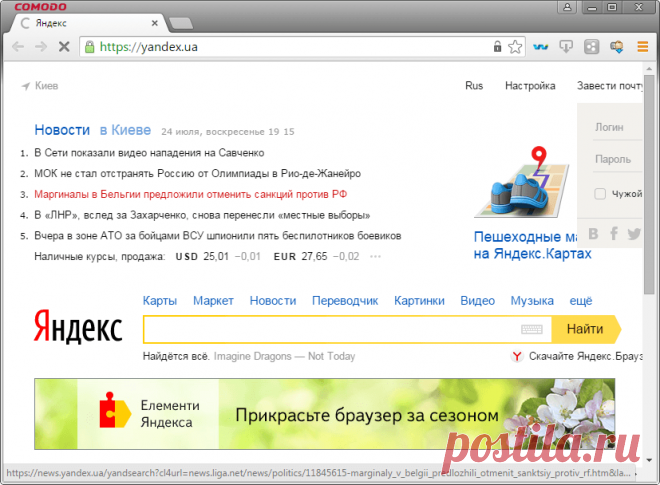
Task: Click the Найти search button
Action: (x=586, y=329)
